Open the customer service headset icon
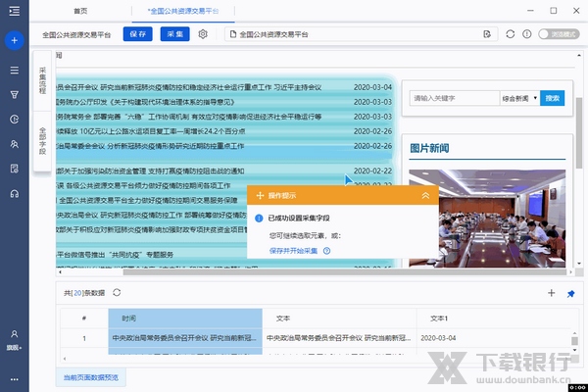The height and width of the screenshot is (392, 588). tap(15, 194)
